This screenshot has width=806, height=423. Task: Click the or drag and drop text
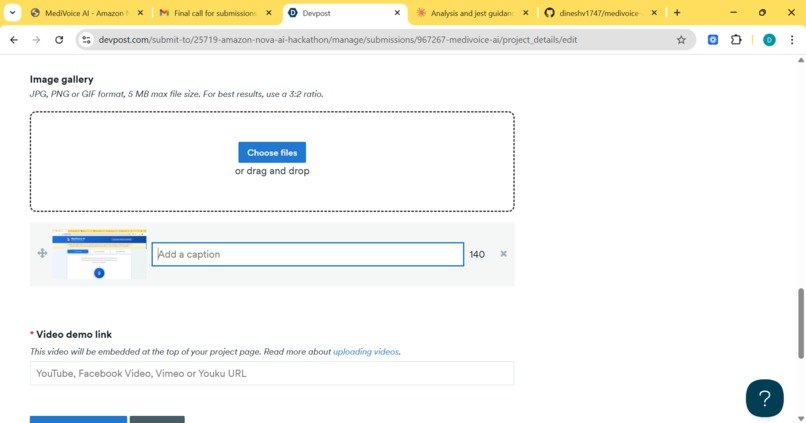click(272, 171)
